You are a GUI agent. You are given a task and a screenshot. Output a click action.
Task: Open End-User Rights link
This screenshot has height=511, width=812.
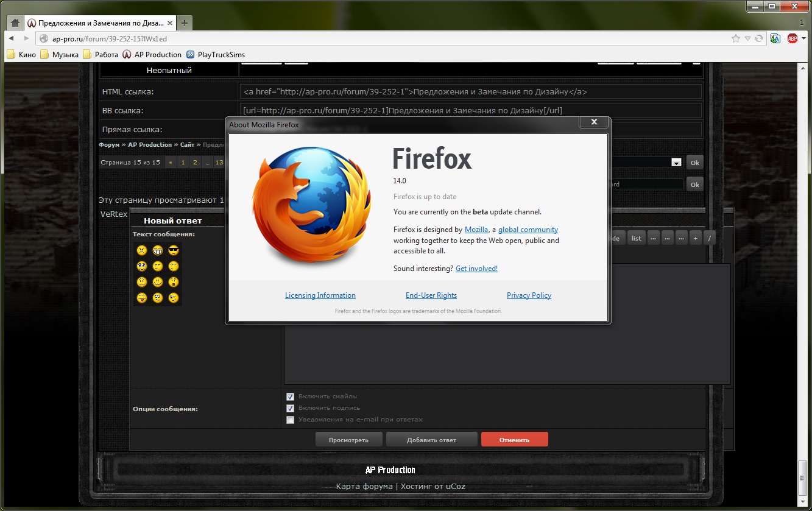point(431,295)
